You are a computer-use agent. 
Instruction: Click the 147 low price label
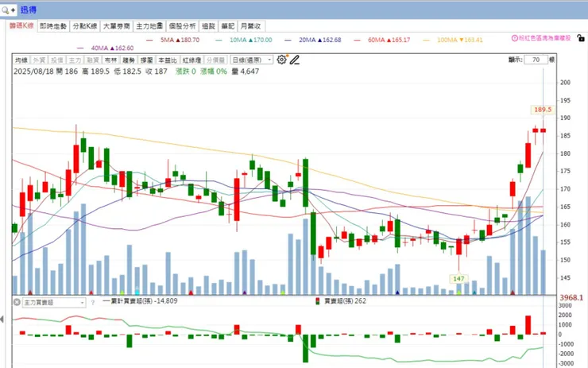458,279
